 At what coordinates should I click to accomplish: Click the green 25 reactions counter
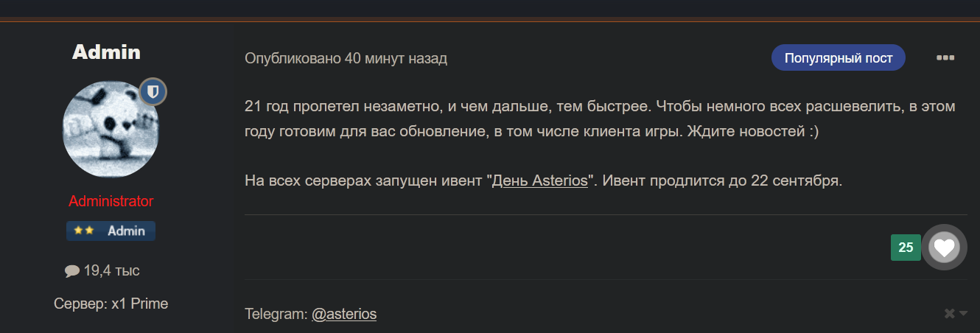[906, 248]
